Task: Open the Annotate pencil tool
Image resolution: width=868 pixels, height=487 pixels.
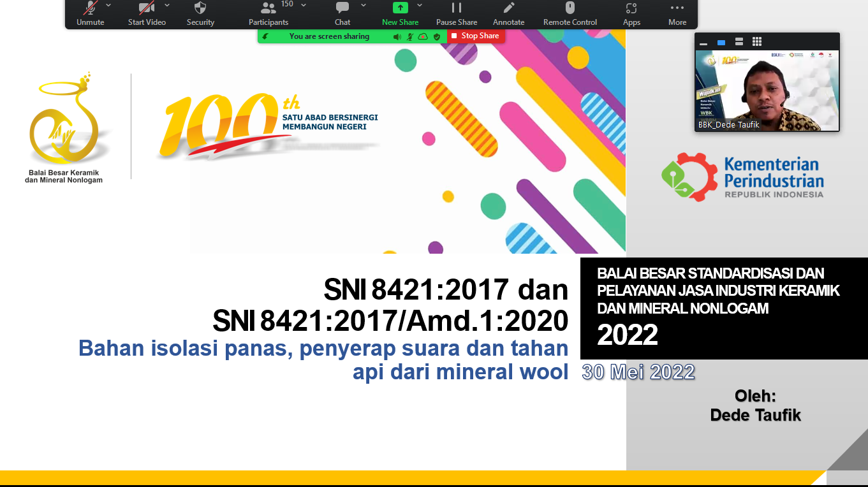Action: 509,14
